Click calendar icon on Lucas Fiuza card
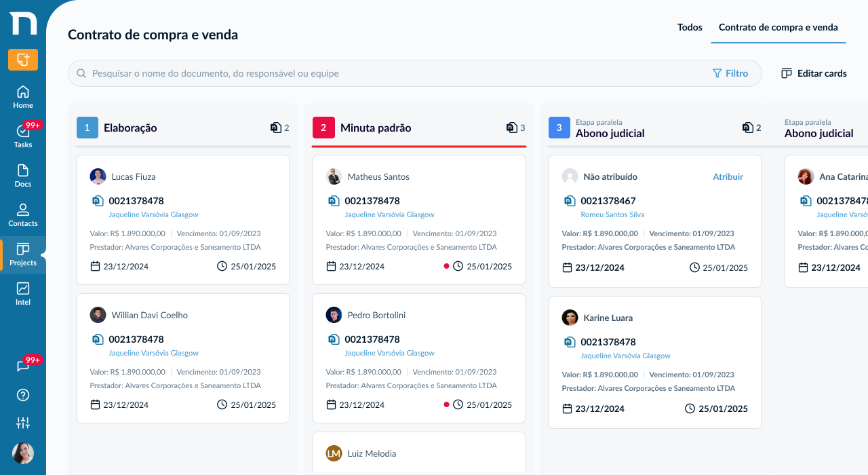Image resolution: width=868 pixels, height=475 pixels. pos(95,266)
